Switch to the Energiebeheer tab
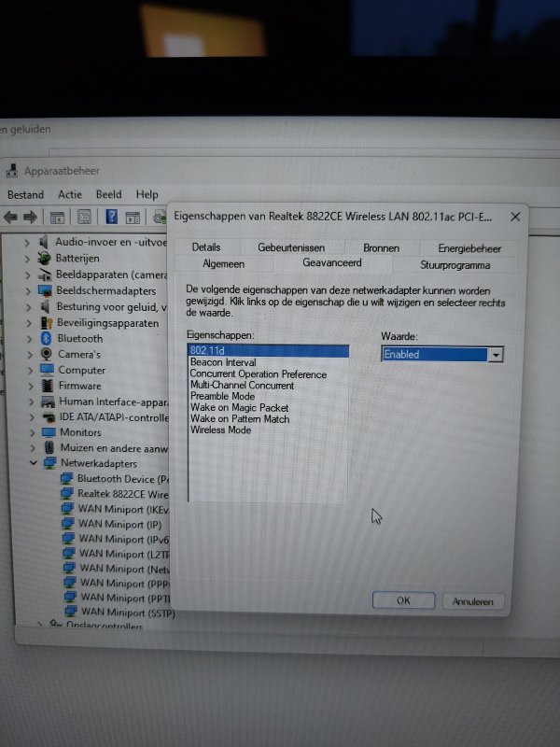 (x=469, y=248)
